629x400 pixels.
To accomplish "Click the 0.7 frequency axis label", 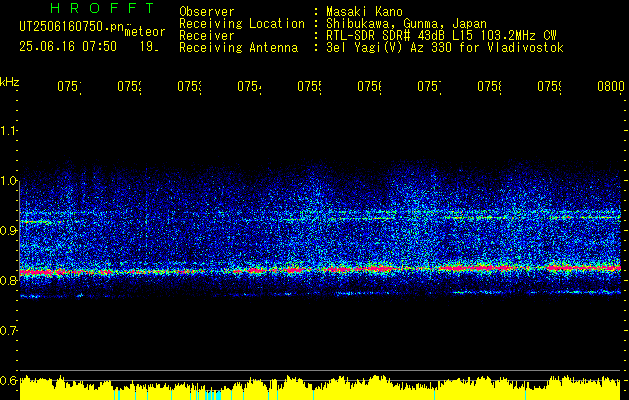I will tap(9, 331).
